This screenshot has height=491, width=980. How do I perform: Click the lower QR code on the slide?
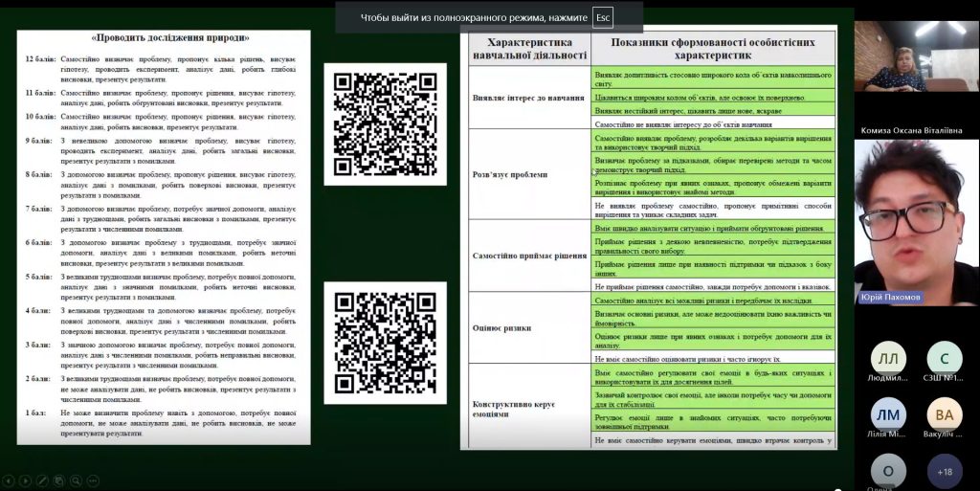click(x=385, y=342)
